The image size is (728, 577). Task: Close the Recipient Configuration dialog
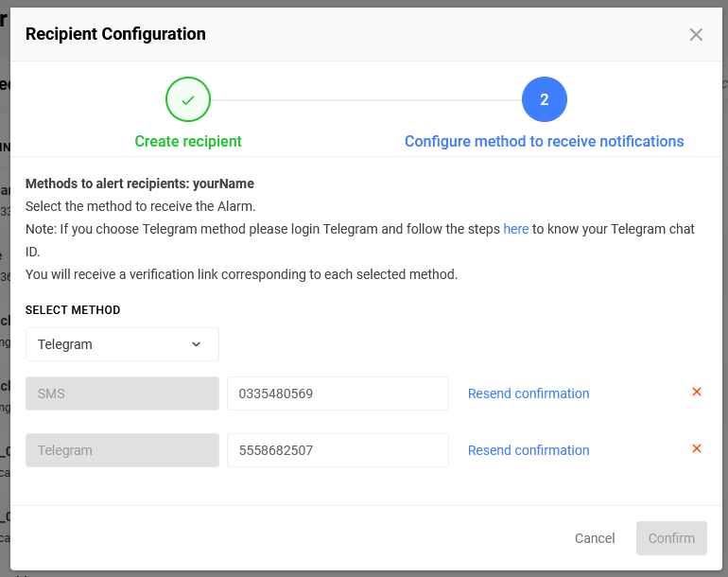[696, 34]
